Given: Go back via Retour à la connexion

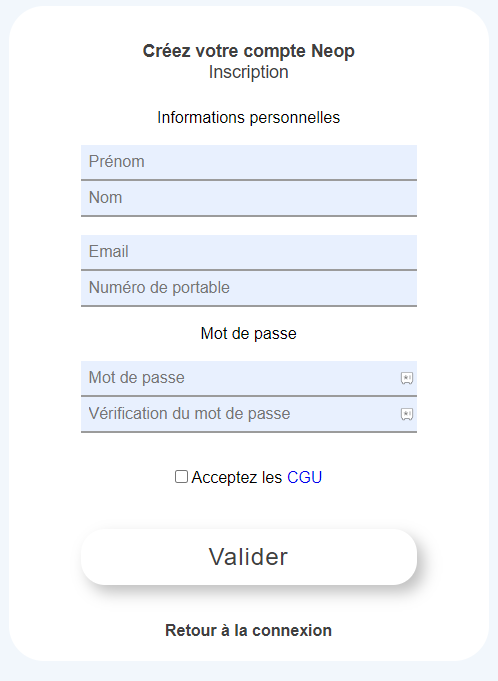Looking at the screenshot, I should coord(248,630).
